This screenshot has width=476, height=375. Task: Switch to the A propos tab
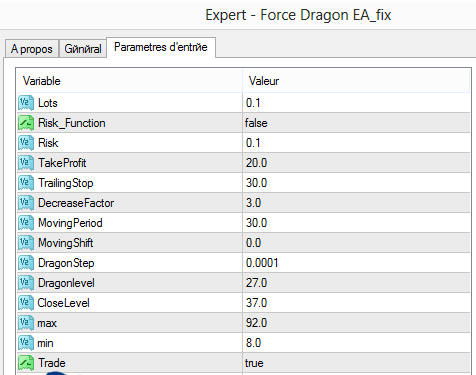[32, 49]
